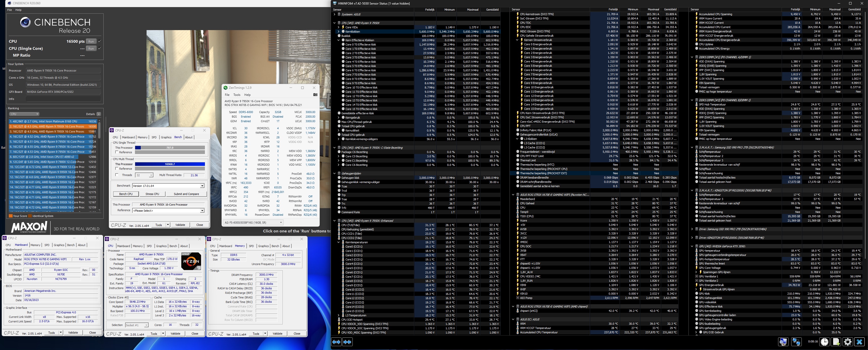868x350 pixels.
Task: Click CPU-Z Bench window title icon
Action: (x=112, y=130)
